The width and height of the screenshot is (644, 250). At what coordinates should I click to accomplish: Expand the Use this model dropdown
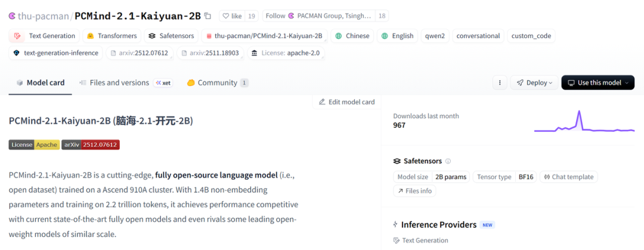(598, 83)
